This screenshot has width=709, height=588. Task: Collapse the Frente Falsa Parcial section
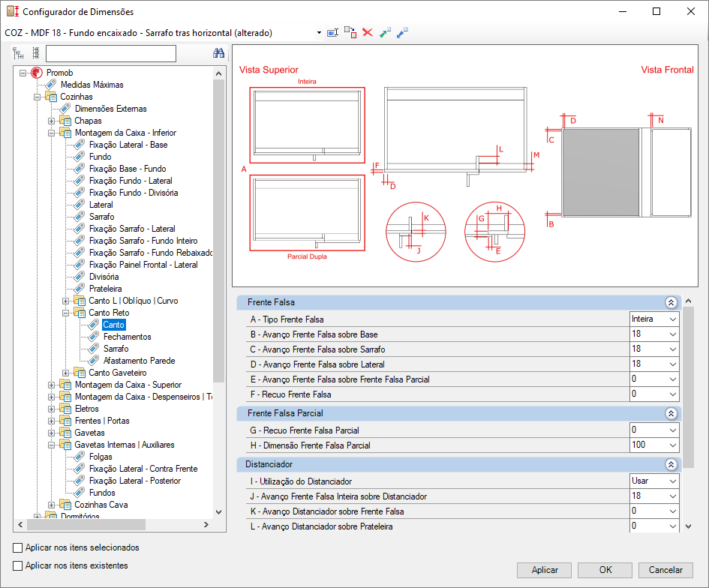pos(671,413)
